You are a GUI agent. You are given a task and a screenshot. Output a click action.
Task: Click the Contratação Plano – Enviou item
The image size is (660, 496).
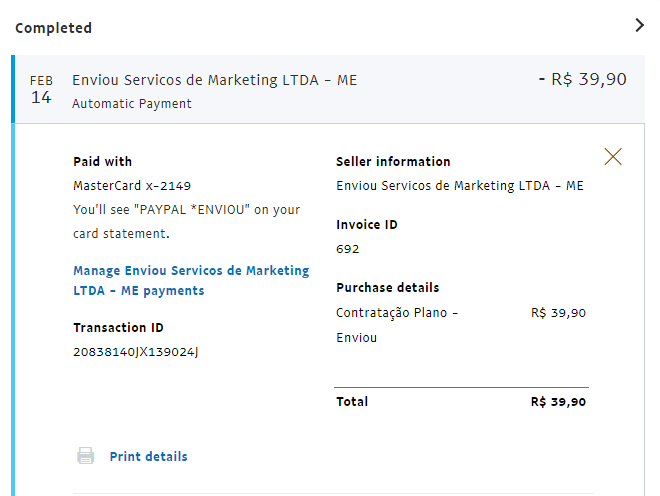397,325
